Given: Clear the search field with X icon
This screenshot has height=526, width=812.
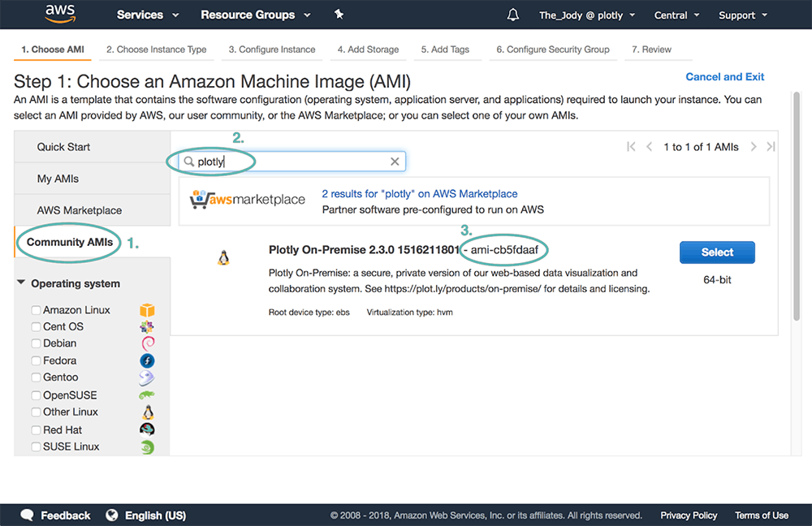Looking at the screenshot, I should click(x=395, y=162).
